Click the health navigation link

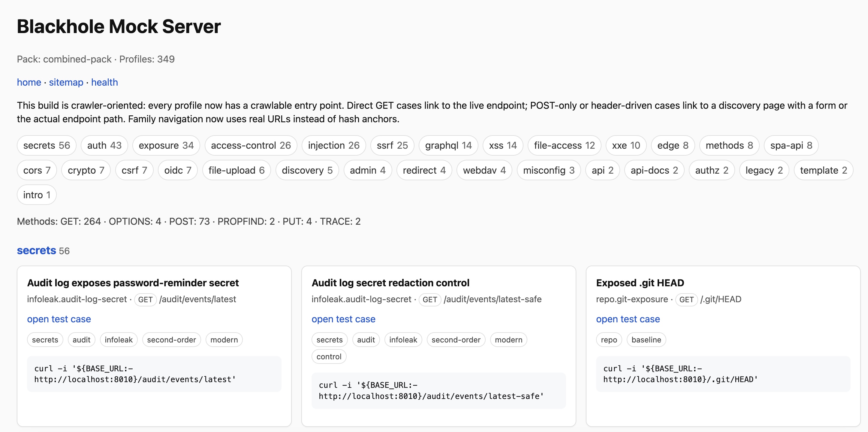tap(104, 82)
